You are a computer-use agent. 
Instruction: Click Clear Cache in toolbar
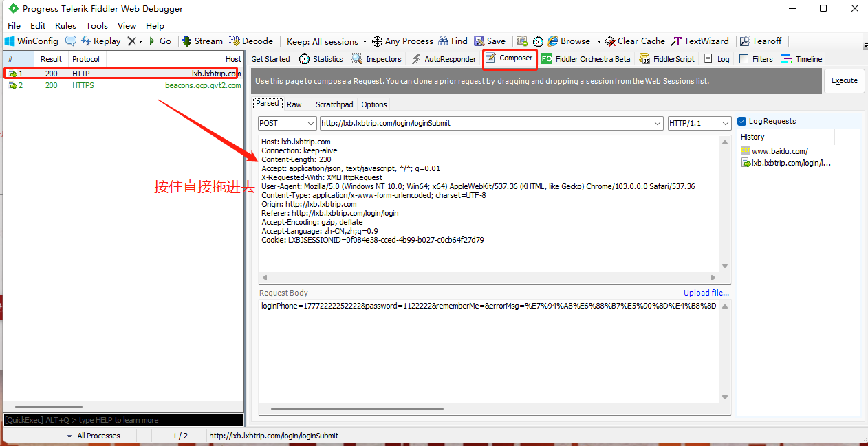coord(635,41)
